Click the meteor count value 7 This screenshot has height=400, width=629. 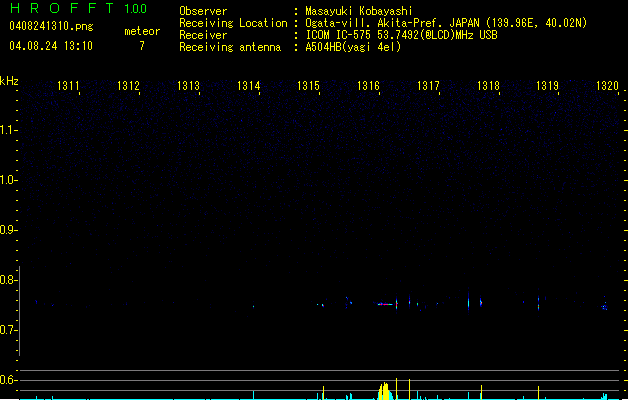tap(142, 46)
